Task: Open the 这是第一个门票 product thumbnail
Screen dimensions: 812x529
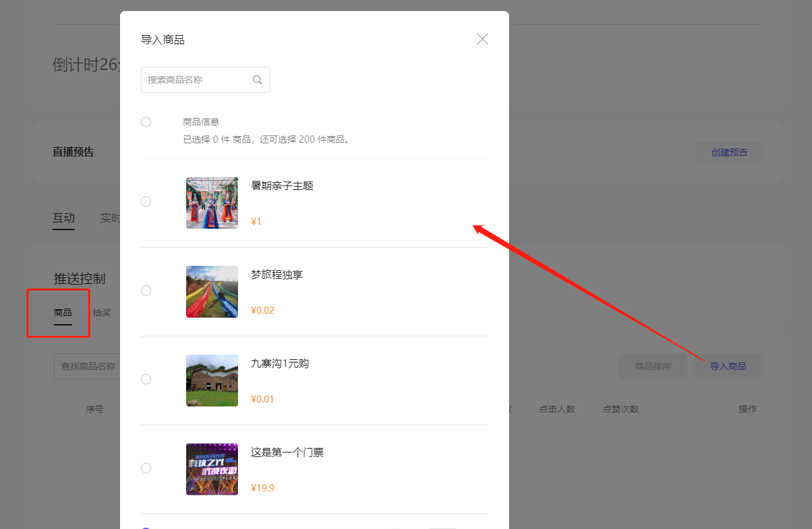Action: point(212,469)
